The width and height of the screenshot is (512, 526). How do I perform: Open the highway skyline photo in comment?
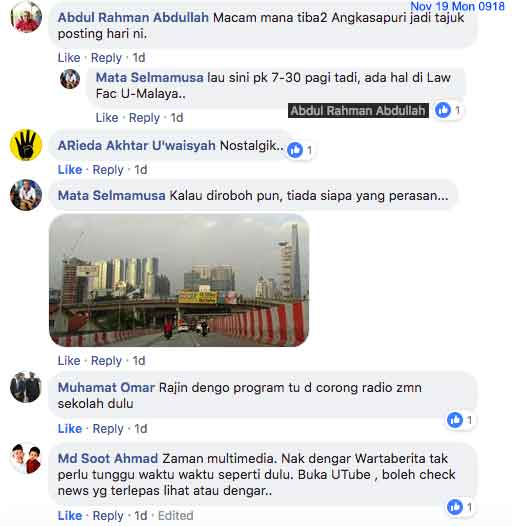point(179,280)
